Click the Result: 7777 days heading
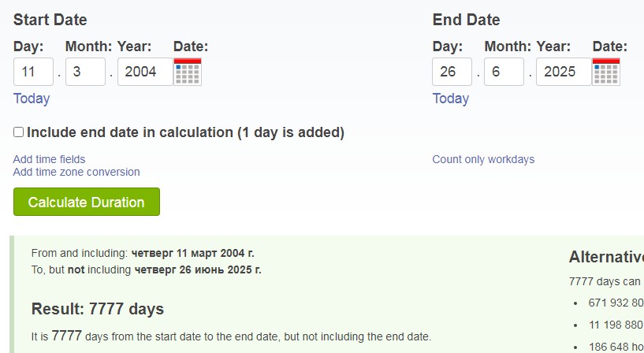This screenshot has height=353, width=644. 98,309
